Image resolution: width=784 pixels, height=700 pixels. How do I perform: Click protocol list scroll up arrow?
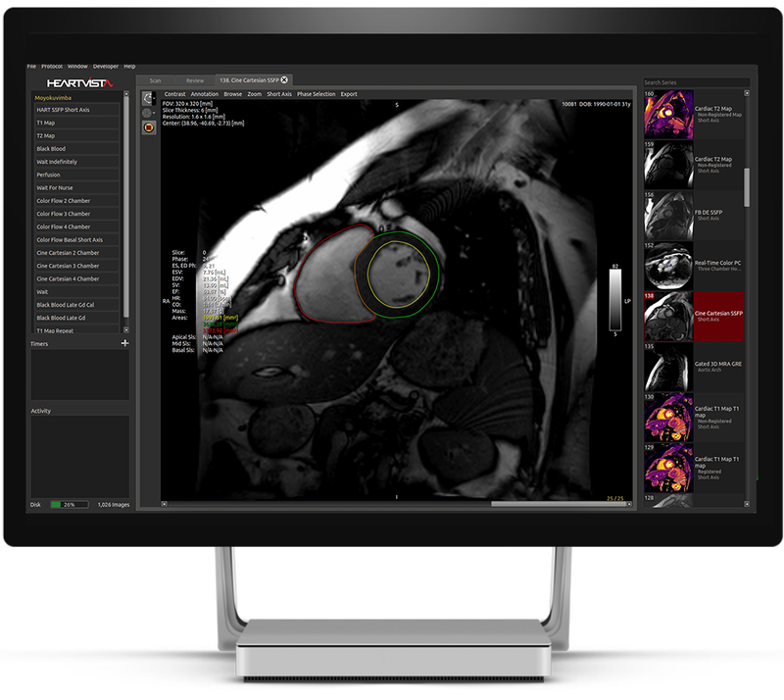126,93
